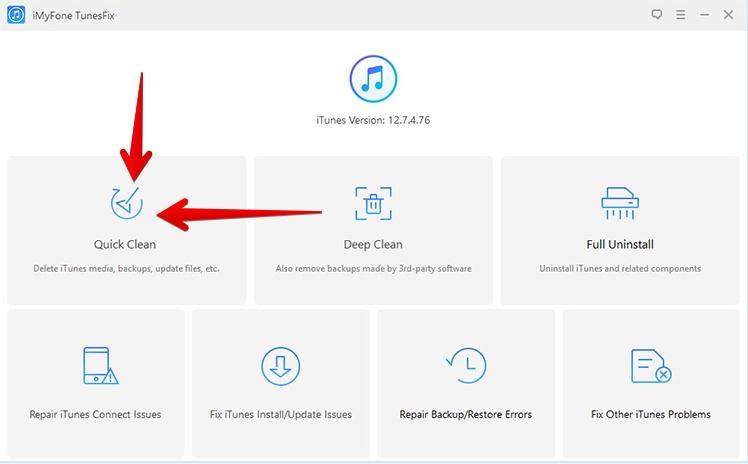Click the Deep Clean trash bin icon

(373, 204)
